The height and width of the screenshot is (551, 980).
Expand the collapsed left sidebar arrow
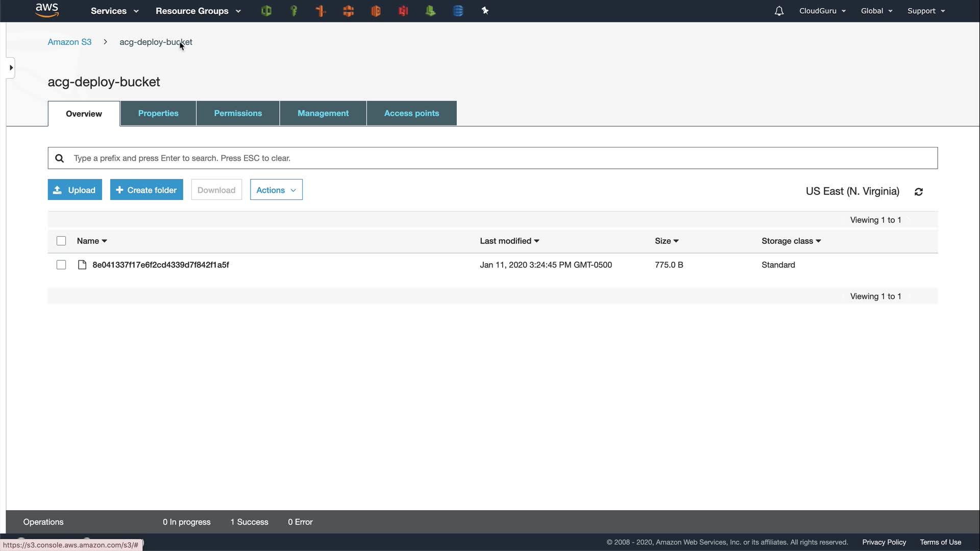pyautogui.click(x=11, y=68)
